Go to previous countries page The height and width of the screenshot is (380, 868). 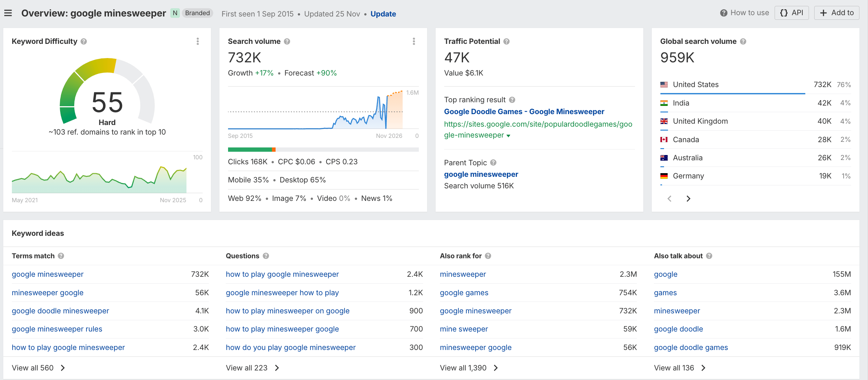[670, 199]
